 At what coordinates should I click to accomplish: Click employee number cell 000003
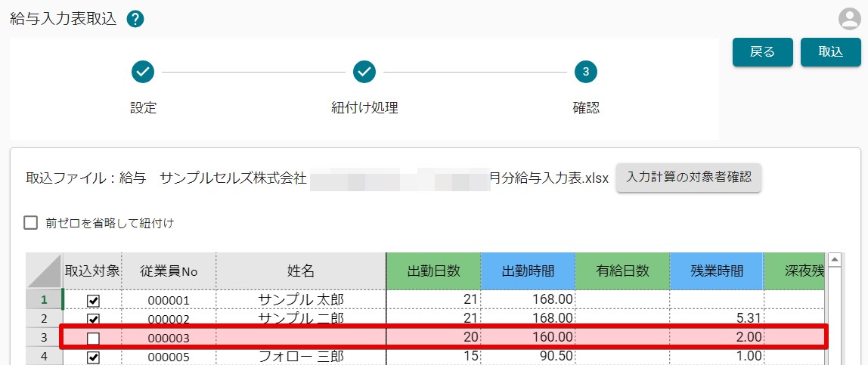point(169,337)
